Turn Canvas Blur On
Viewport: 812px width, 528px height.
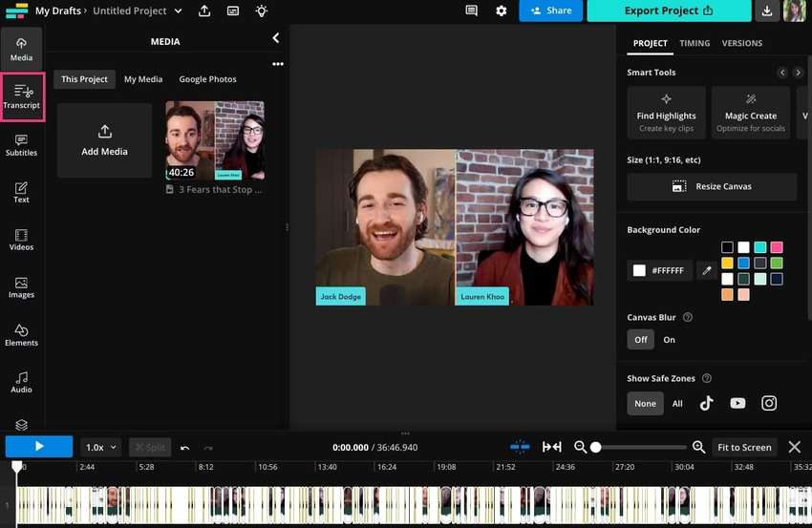[x=669, y=340]
